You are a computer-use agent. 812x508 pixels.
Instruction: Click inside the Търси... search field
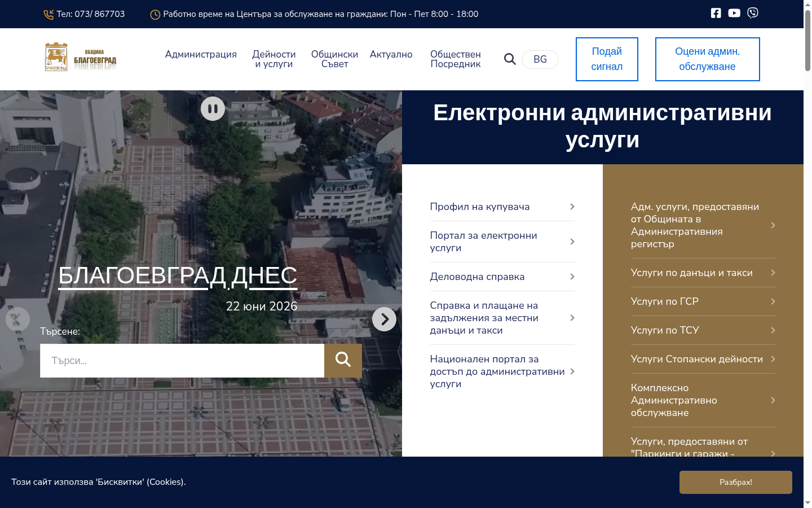click(x=182, y=361)
